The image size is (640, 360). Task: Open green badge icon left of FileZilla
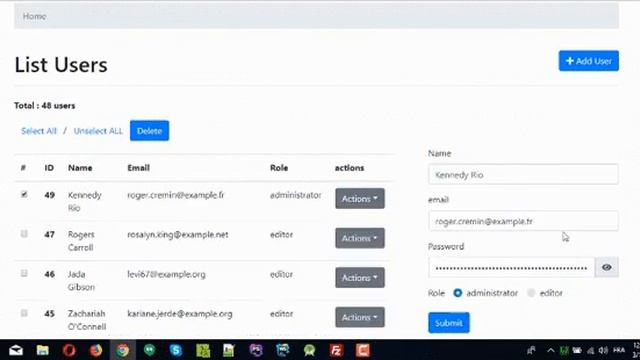(x=309, y=350)
